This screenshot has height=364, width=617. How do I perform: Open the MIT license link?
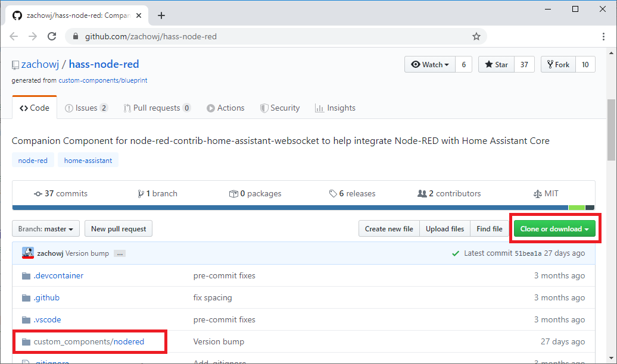coord(546,193)
